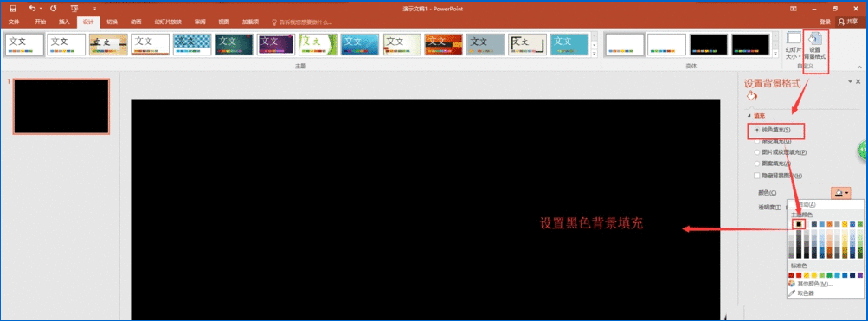The height and width of the screenshot is (321, 868).
Task: Click the Fill paint bucket icon in pane
Action: (x=751, y=96)
